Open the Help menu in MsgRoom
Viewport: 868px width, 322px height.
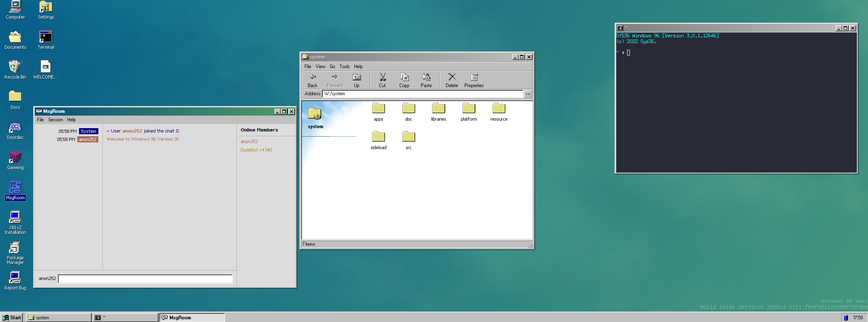pyautogui.click(x=71, y=120)
